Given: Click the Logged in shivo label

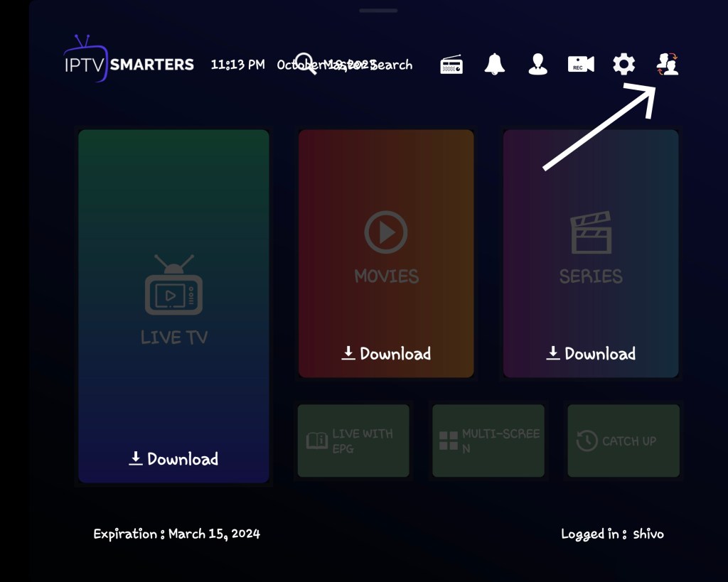Looking at the screenshot, I should point(612,534).
